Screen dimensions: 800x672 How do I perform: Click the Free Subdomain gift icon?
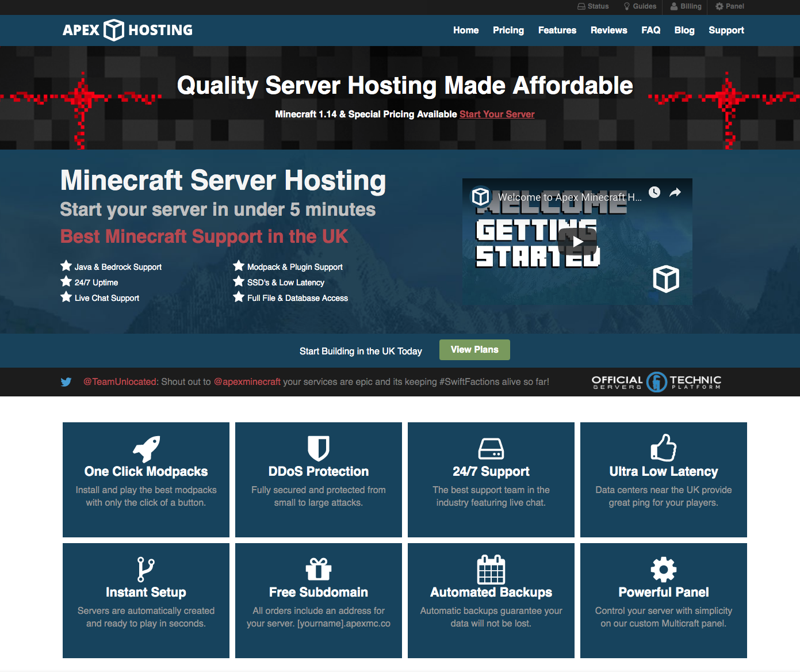pyautogui.click(x=318, y=570)
